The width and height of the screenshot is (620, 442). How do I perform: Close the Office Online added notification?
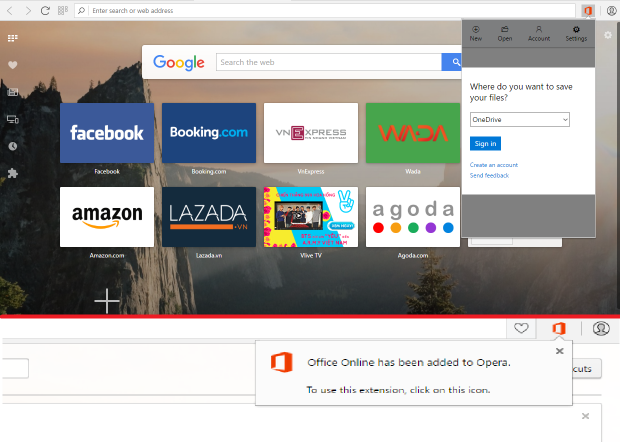(559, 351)
